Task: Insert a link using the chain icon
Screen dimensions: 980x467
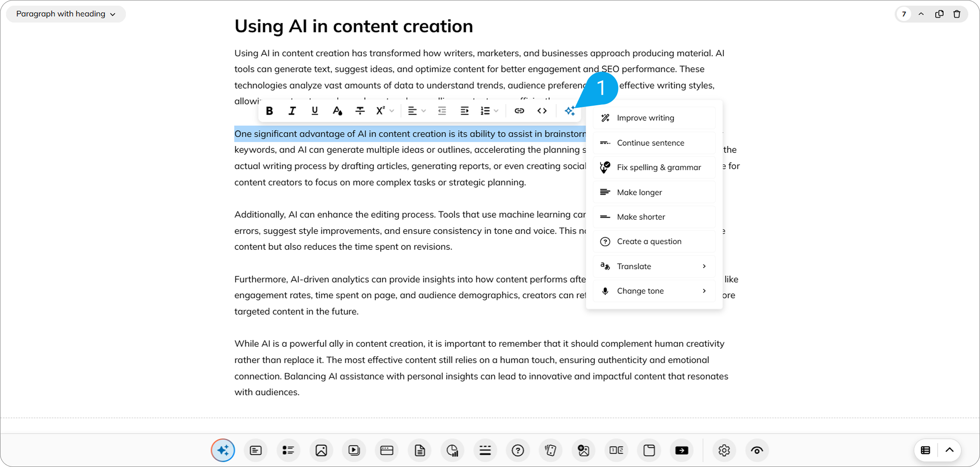Action: [519, 111]
